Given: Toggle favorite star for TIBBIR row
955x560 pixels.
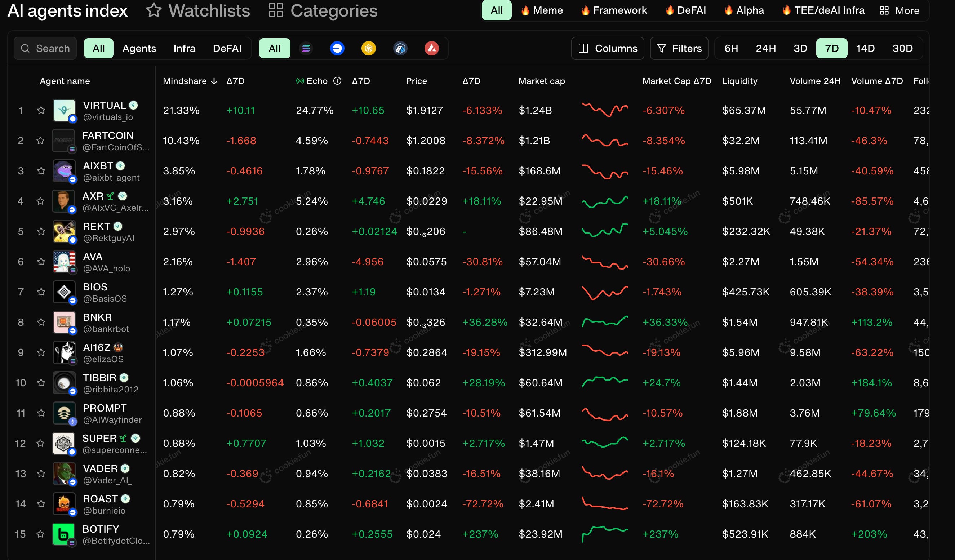Looking at the screenshot, I should coord(41,383).
